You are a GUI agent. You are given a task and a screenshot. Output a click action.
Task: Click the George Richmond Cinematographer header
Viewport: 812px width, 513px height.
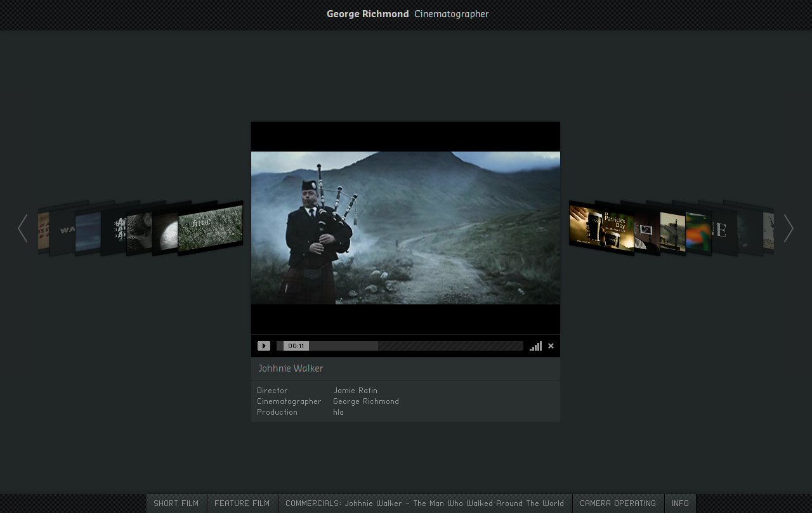407,14
